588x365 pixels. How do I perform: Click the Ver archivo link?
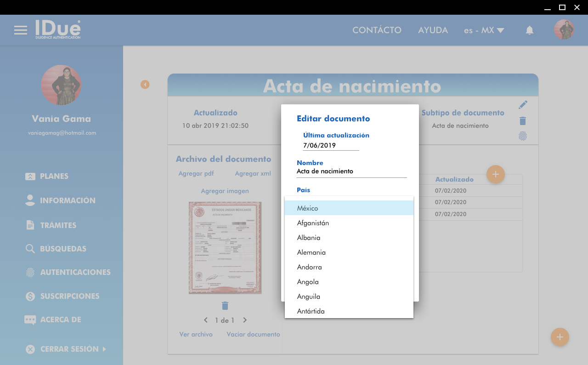point(196,334)
